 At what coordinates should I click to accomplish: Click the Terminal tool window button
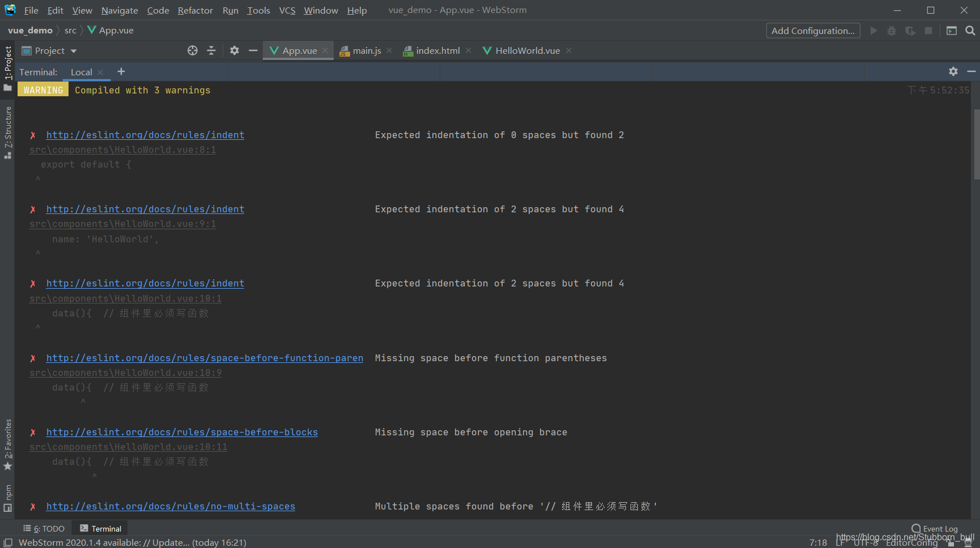click(101, 529)
